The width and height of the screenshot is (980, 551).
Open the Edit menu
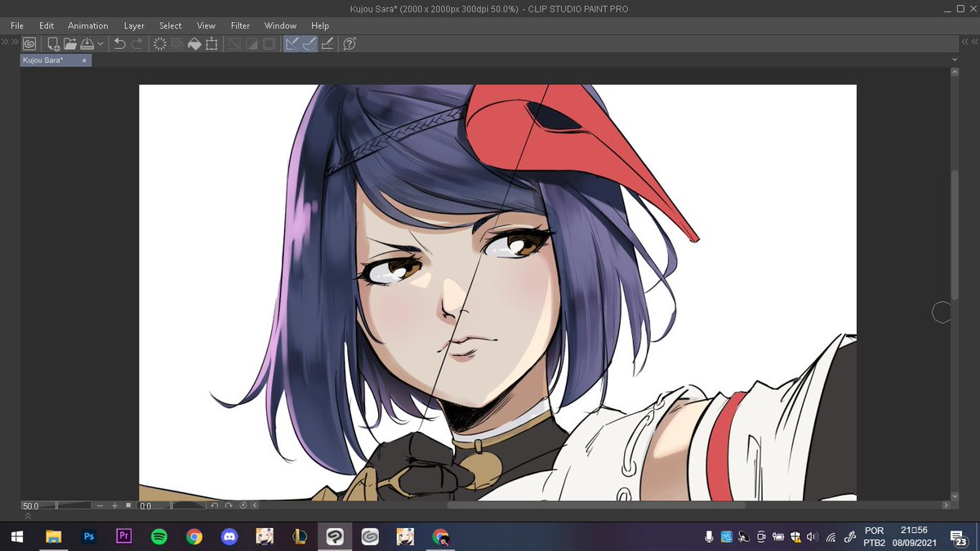(47, 26)
